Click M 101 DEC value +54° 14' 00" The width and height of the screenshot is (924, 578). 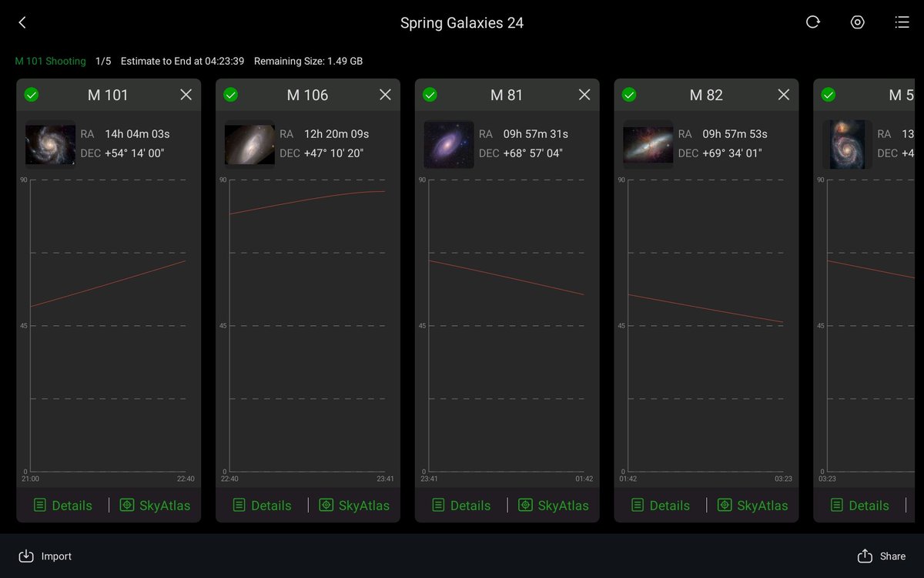[135, 153]
